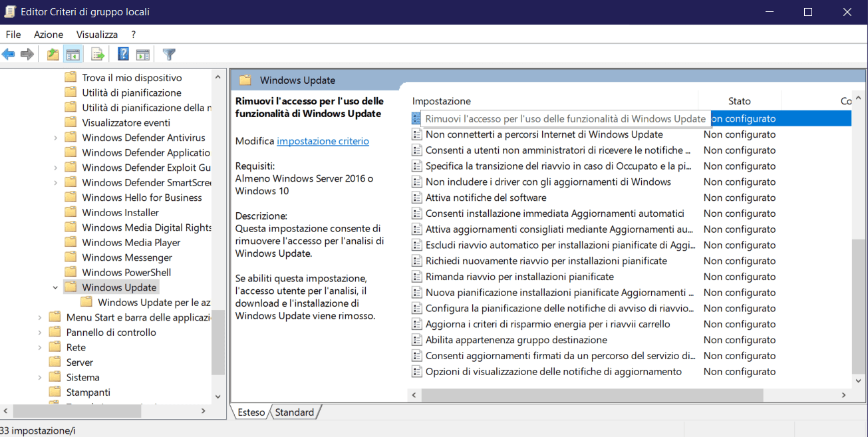Click tree pane scroll up arrow
This screenshot has width=868, height=437.
[217, 77]
